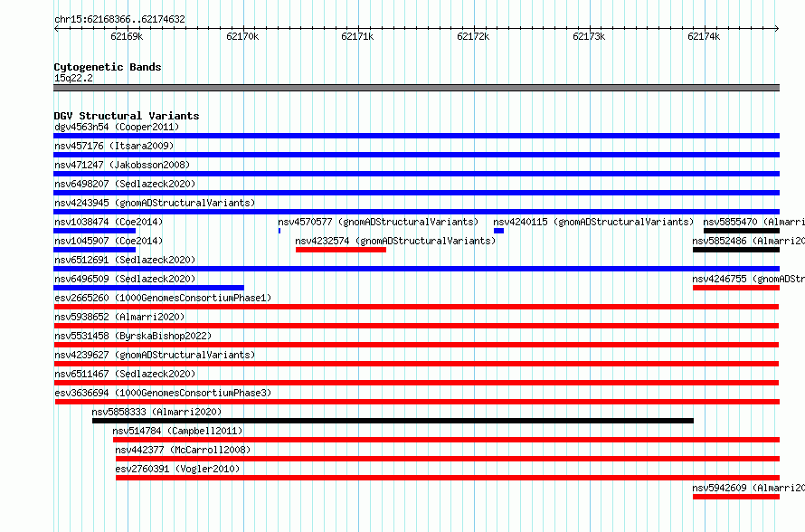Click the tiny blue nsv4570577 variant mark
Screen dimensions: 805x532
(279, 231)
